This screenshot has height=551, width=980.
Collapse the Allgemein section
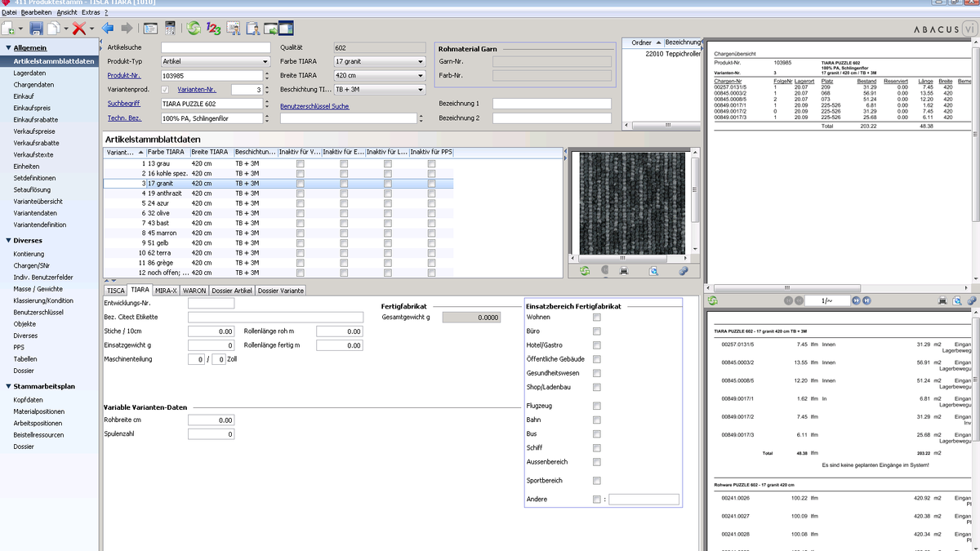pyautogui.click(x=8, y=48)
